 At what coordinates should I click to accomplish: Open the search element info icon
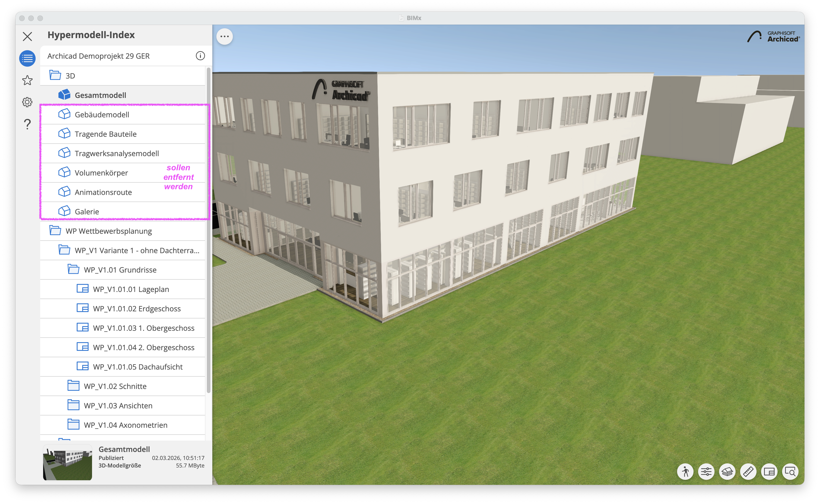coord(790,472)
